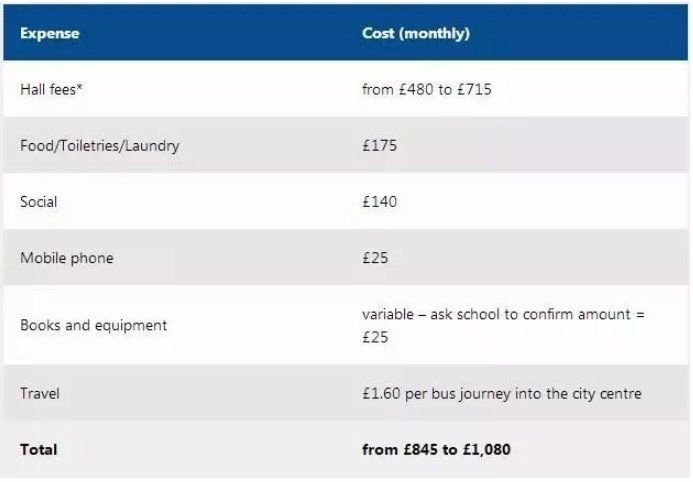Click the Expense column header
The width and height of the screenshot is (693, 482).
point(50,34)
